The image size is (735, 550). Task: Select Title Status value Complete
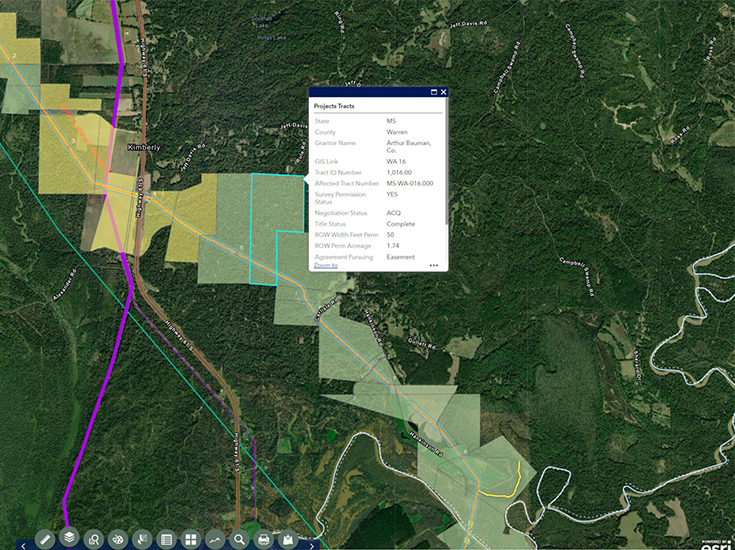click(x=400, y=224)
